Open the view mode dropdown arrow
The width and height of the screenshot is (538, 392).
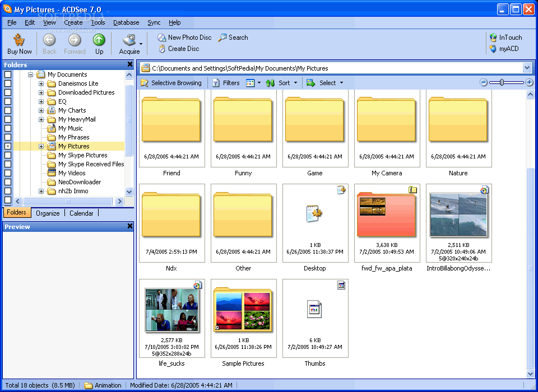click(x=259, y=83)
